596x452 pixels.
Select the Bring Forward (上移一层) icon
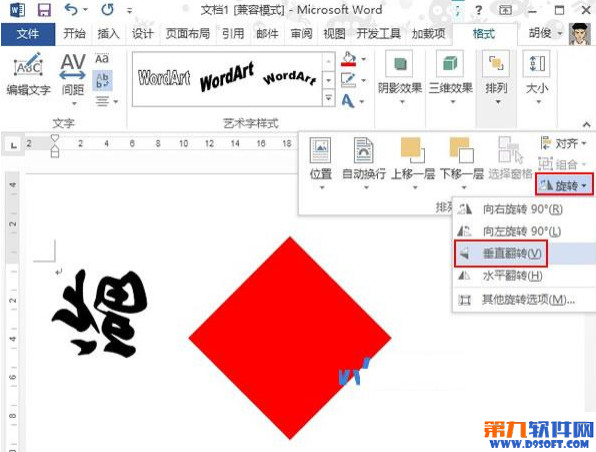tap(412, 150)
